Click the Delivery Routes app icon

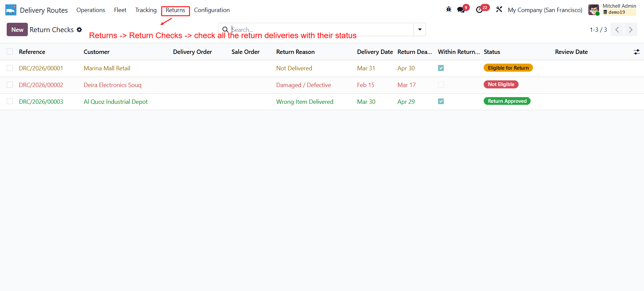[x=11, y=10]
